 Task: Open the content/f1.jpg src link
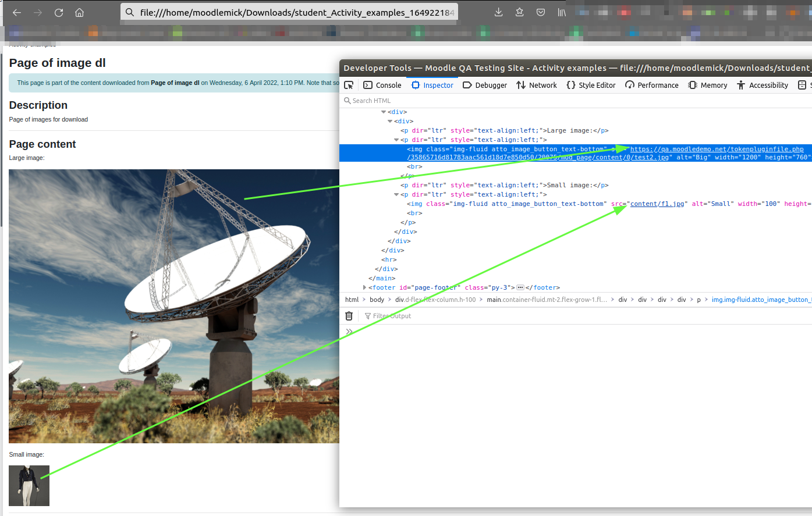click(x=657, y=204)
